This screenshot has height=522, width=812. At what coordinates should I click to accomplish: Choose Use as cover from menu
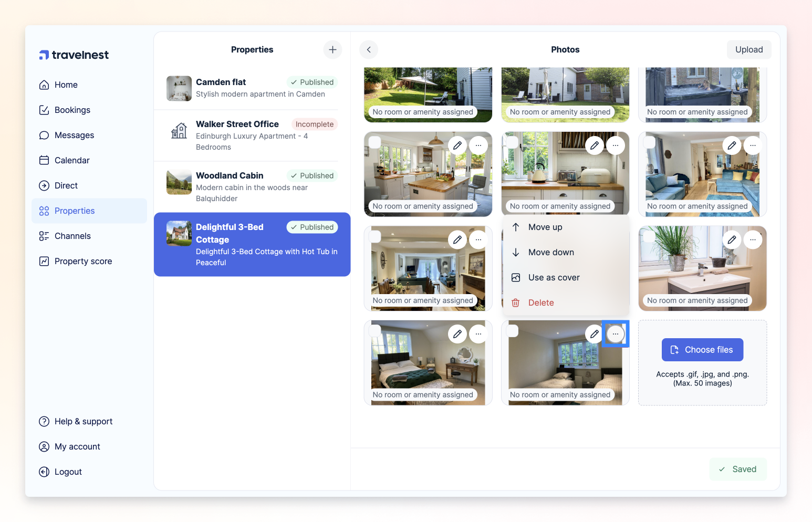click(554, 277)
